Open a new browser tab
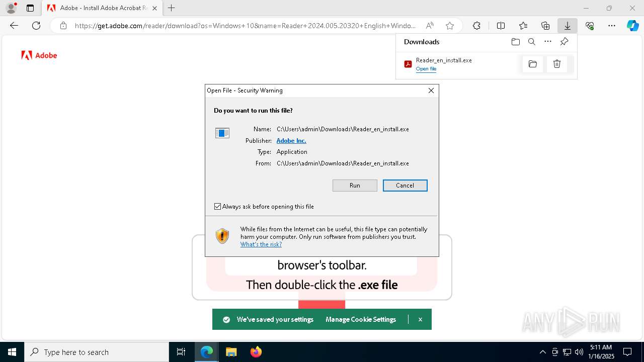This screenshot has height=362, width=644. click(172, 8)
